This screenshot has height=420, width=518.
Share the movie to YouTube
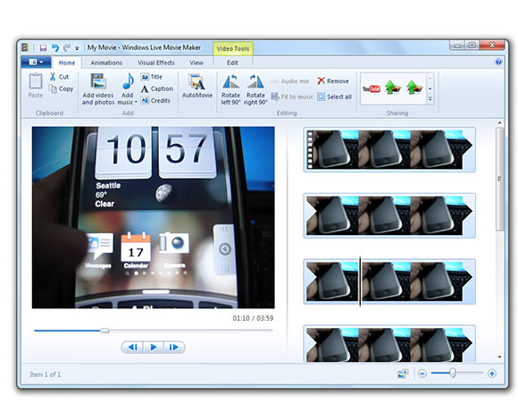[372, 88]
